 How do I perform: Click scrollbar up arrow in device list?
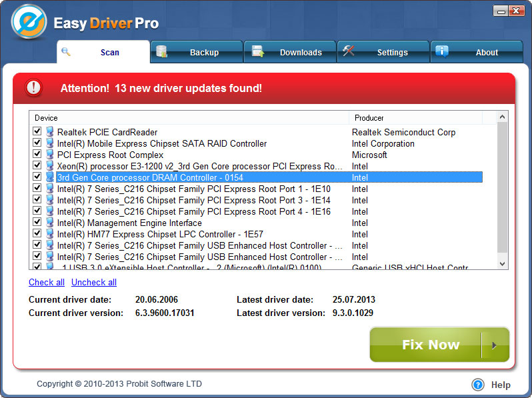(503, 117)
